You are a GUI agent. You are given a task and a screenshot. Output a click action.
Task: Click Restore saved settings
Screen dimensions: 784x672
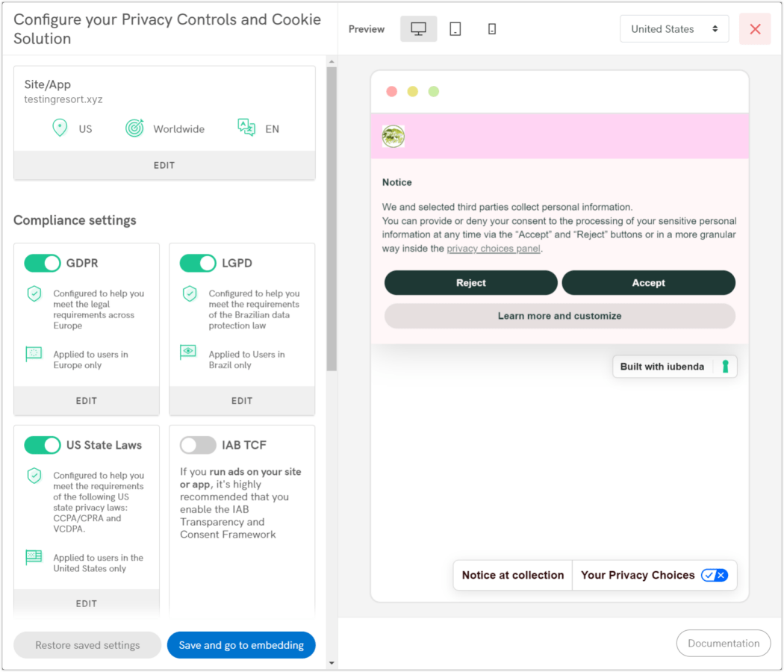tap(87, 644)
